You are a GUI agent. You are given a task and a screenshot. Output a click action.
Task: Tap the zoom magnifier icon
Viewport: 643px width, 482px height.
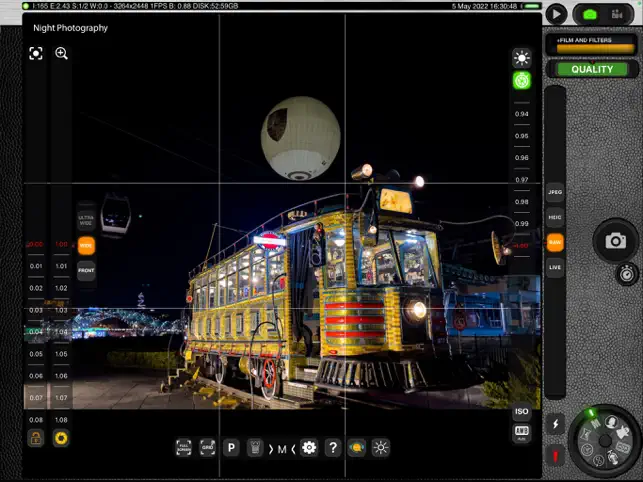(61, 53)
